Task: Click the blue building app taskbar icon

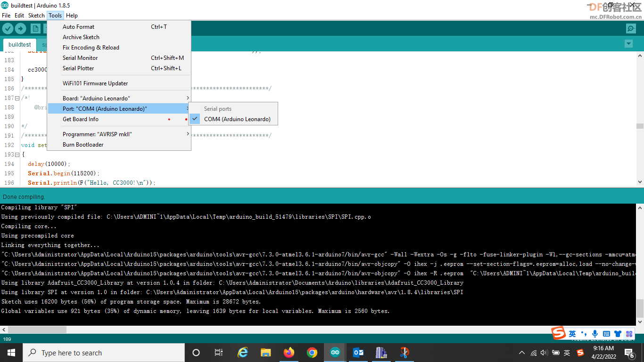Action: (381, 353)
